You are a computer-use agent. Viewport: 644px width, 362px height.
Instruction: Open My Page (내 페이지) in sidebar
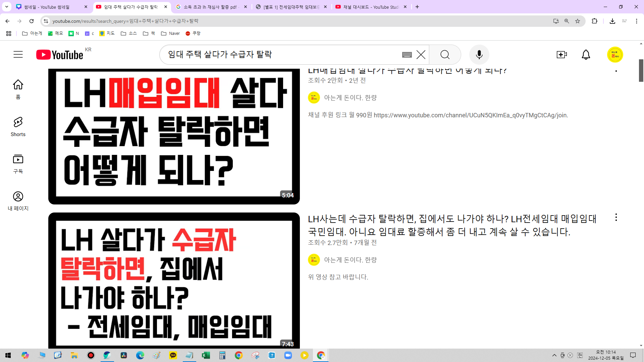tap(18, 201)
